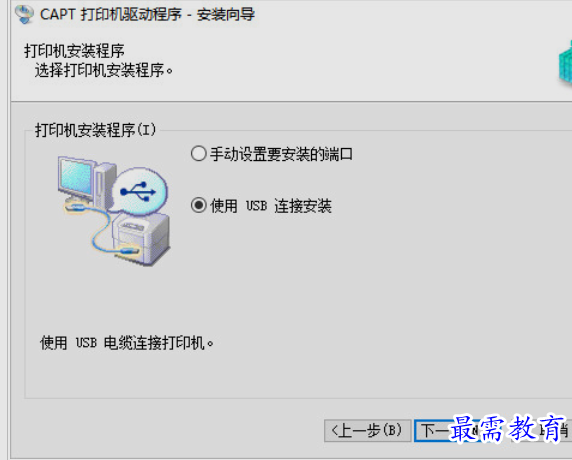Click the 选择打印机安装程序 subtitle text
572x460 pixels.
104,70
